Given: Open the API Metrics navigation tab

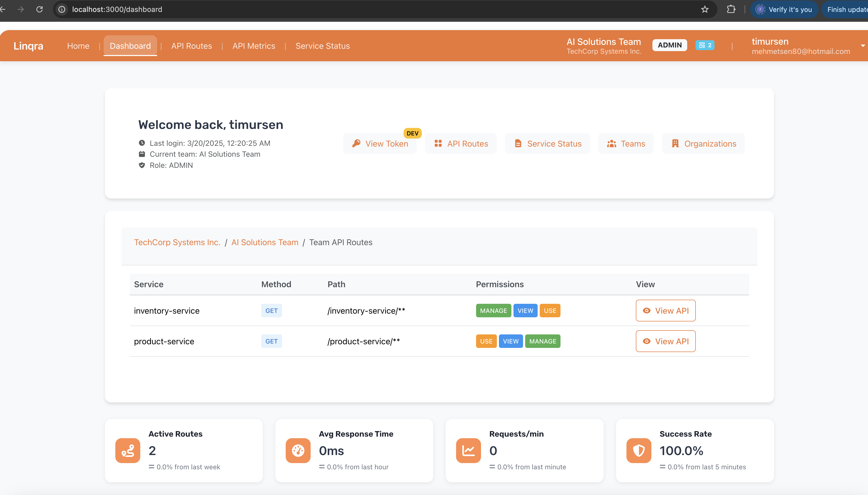Looking at the screenshot, I should 253,46.
